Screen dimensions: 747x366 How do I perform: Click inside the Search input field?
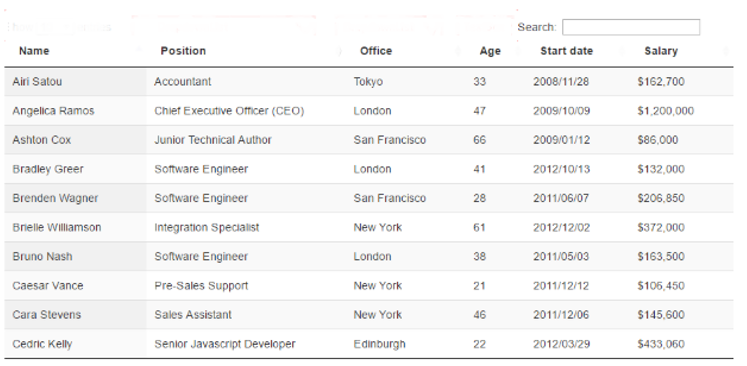click(x=631, y=27)
